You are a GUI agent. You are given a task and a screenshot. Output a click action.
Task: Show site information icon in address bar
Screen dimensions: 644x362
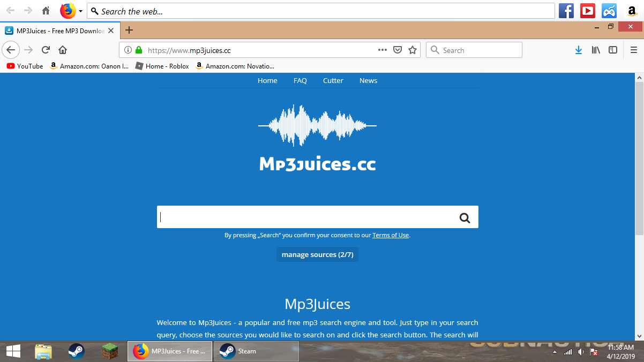click(x=128, y=50)
